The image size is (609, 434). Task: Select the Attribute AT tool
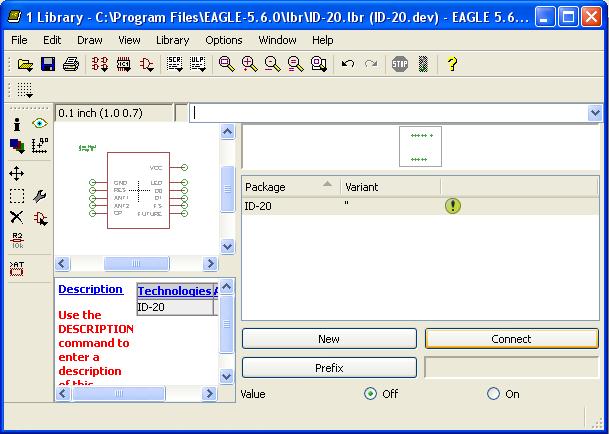[17, 269]
